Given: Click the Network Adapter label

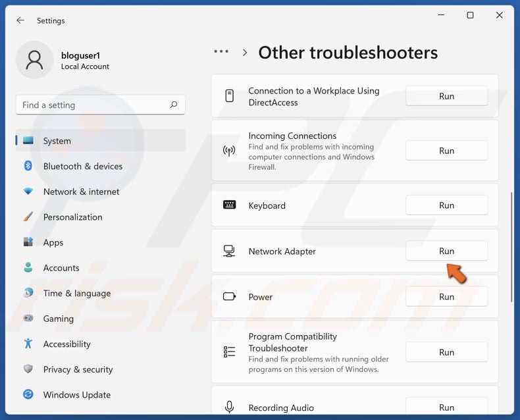Looking at the screenshot, I should point(282,251).
